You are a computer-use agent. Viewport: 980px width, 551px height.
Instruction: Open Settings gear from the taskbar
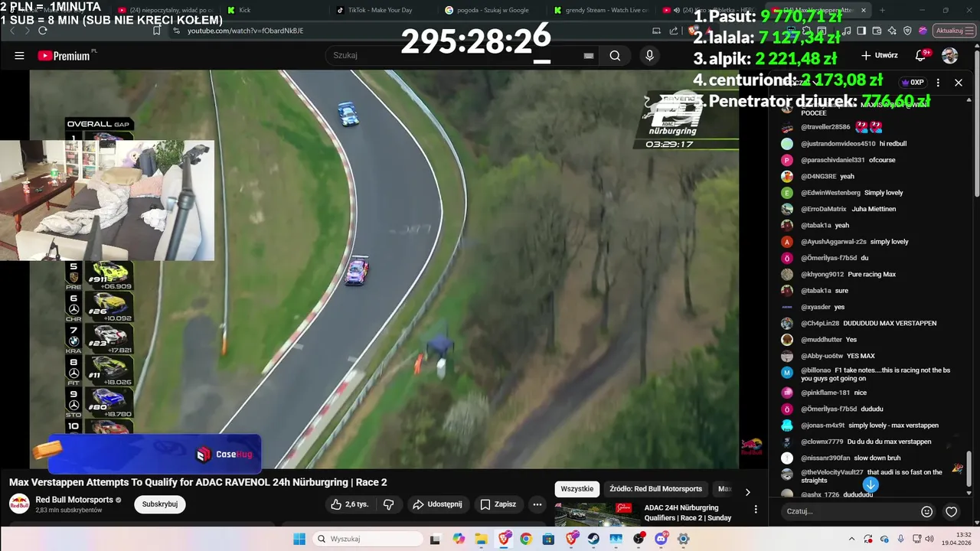click(683, 539)
